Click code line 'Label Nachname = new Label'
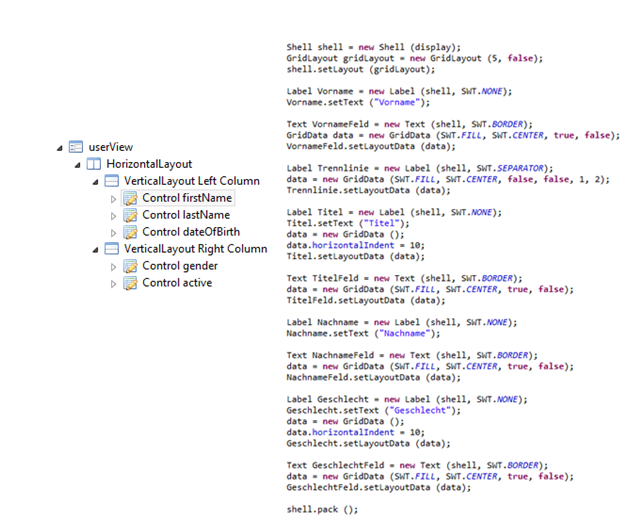The image size is (628, 523). click(402, 322)
